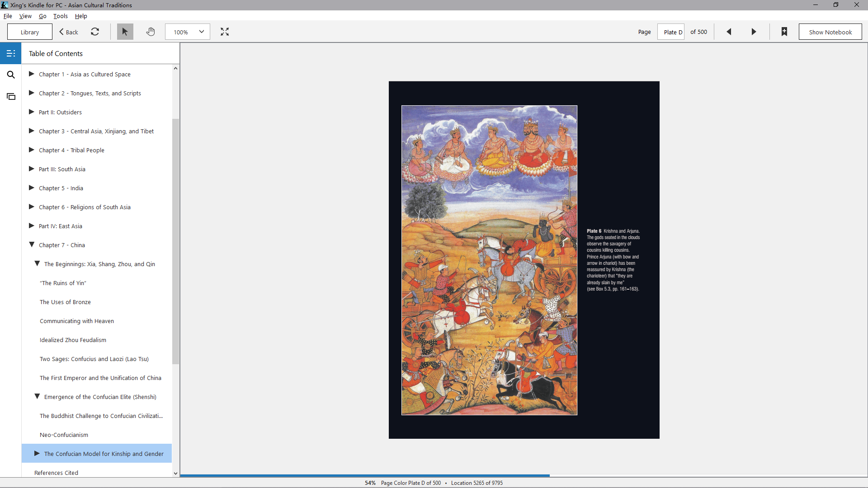Click the refresh/sync icon in toolbar

click(x=95, y=32)
